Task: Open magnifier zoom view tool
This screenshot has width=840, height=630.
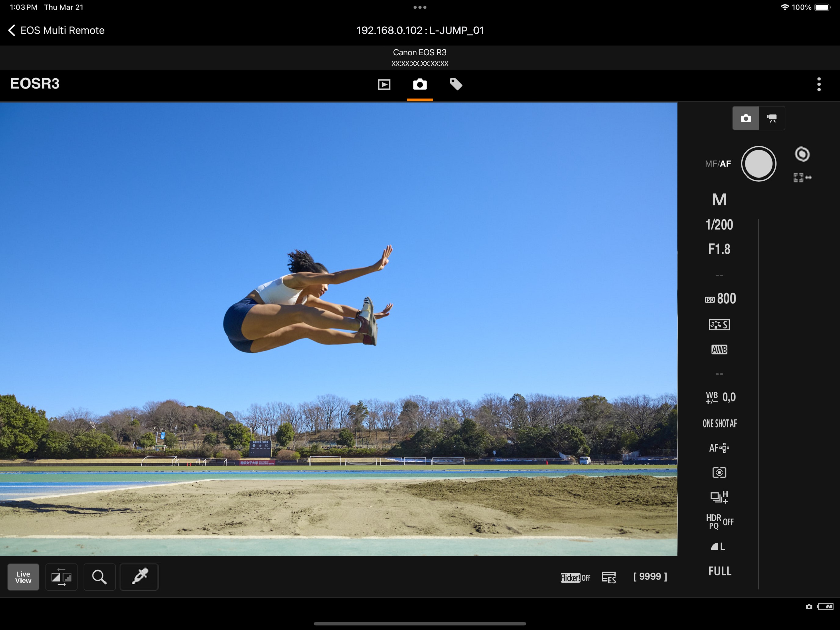Action: (99, 577)
